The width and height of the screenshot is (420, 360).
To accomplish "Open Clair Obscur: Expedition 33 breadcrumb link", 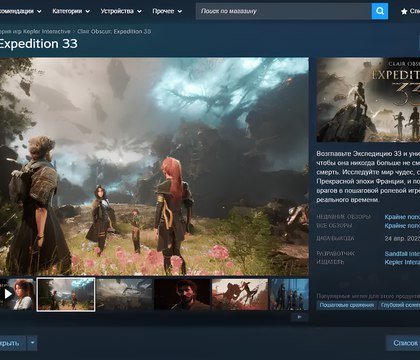I will [114, 31].
